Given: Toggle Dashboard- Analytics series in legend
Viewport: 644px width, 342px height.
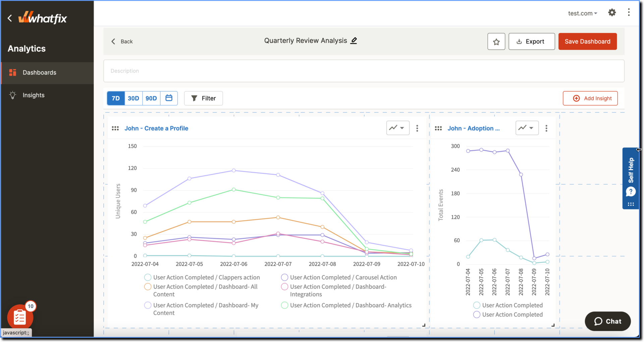Looking at the screenshot, I should [350, 305].
